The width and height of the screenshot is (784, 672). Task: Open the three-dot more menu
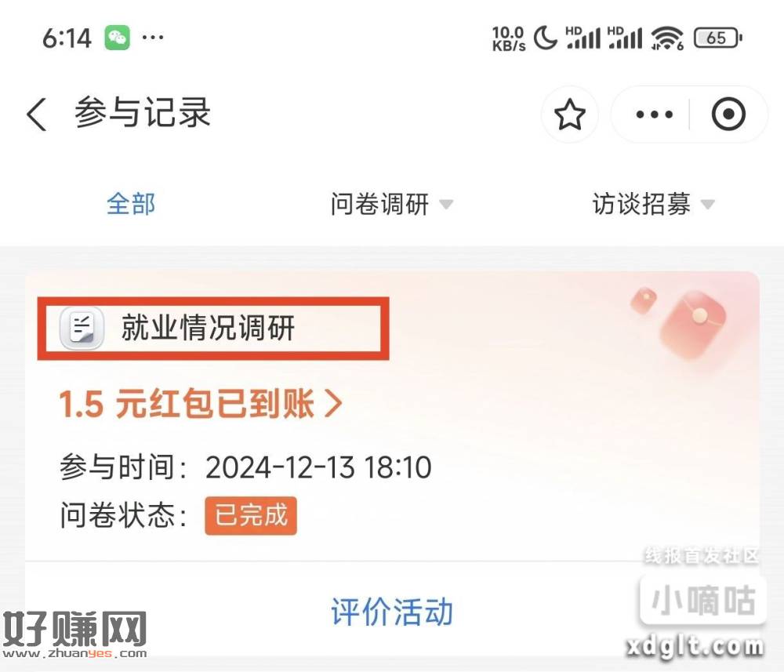[x=654, y=114]
